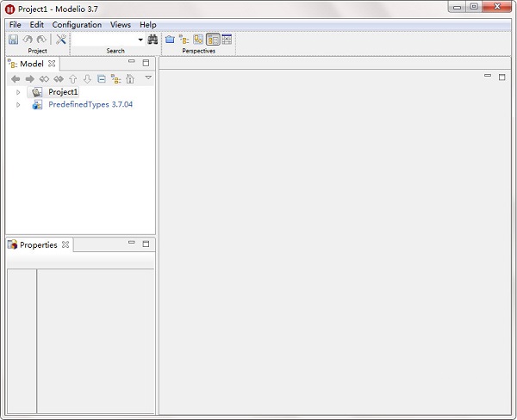Minimize the Modelio window
The height and width of the screenshot is (420, 517).
pyautogui.click(x=457, y=7)
